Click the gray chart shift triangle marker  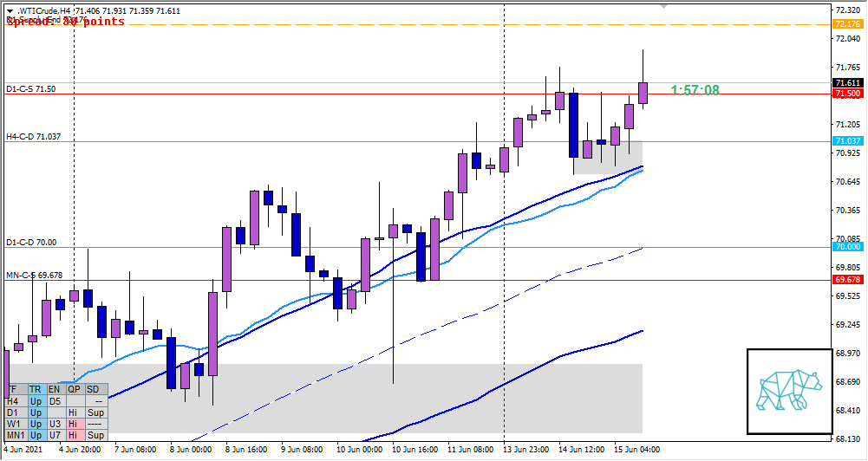(x=665, y=5)
